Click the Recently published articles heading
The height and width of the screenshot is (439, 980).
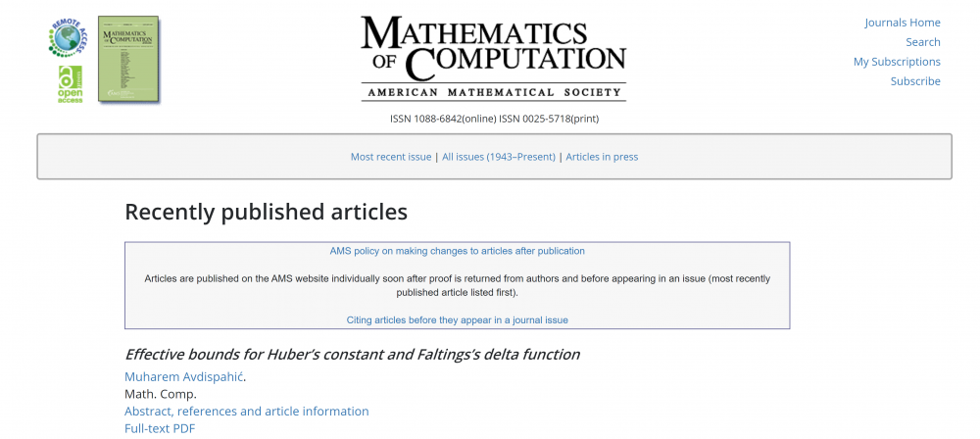(x=266, y=212)
